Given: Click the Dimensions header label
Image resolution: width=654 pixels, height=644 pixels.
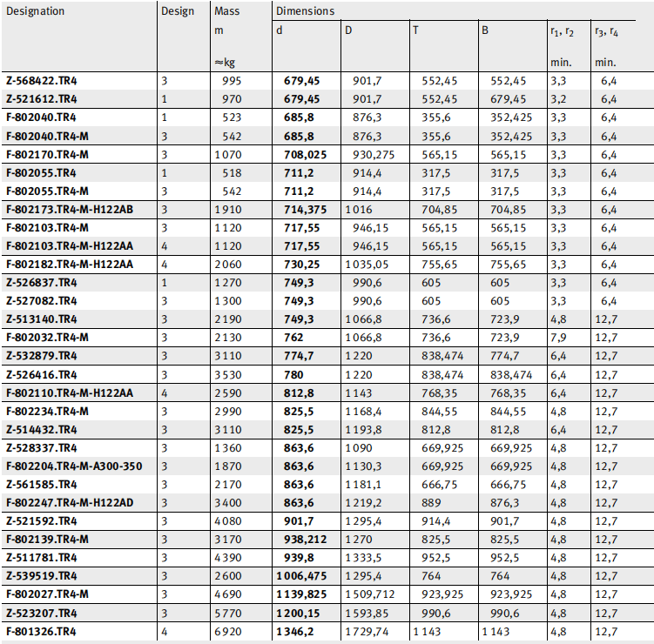Looking at the screenshot, I should tap(305, 12).
